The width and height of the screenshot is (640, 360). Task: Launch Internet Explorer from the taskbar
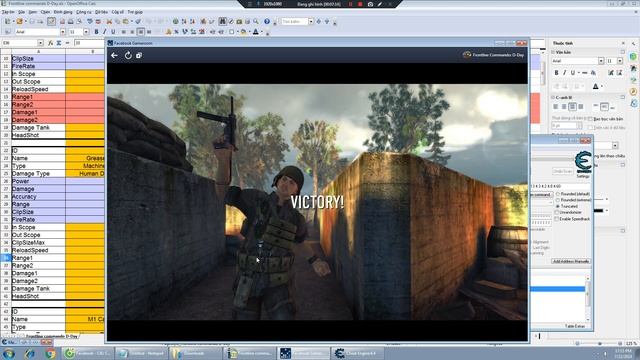click(30, 353)
